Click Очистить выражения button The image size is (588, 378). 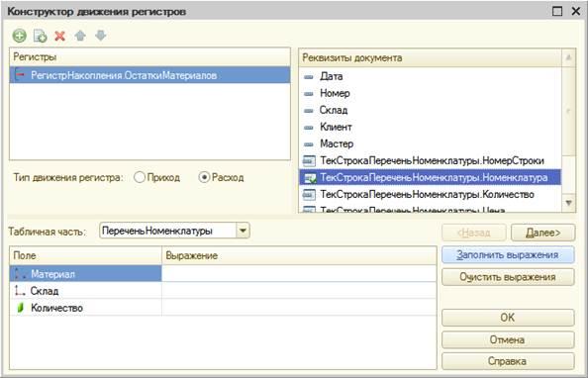508,277
